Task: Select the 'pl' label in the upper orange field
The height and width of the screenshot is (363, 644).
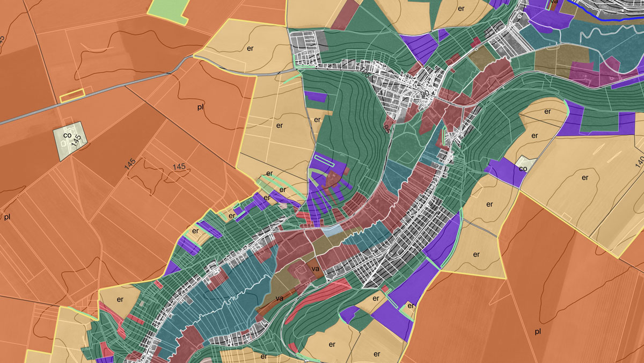Action: pyautogui.click(x=201, y=107)
